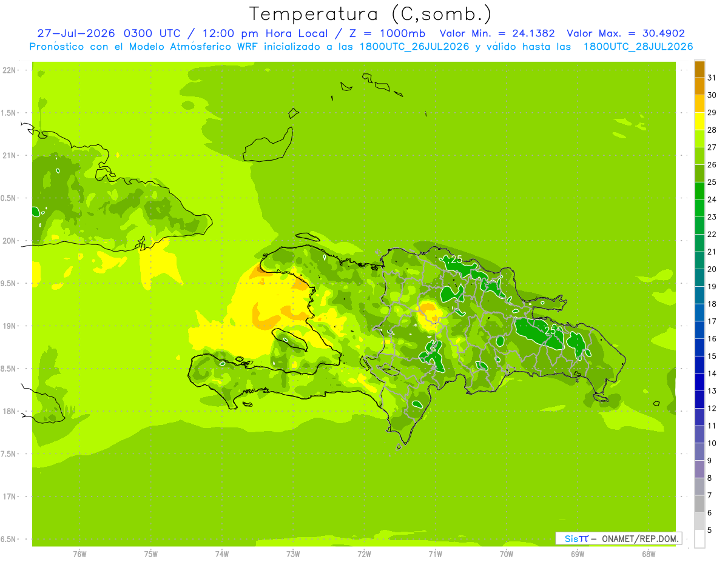
Task: Click the "75W" longitude axis label
Action: click(151, 554)
